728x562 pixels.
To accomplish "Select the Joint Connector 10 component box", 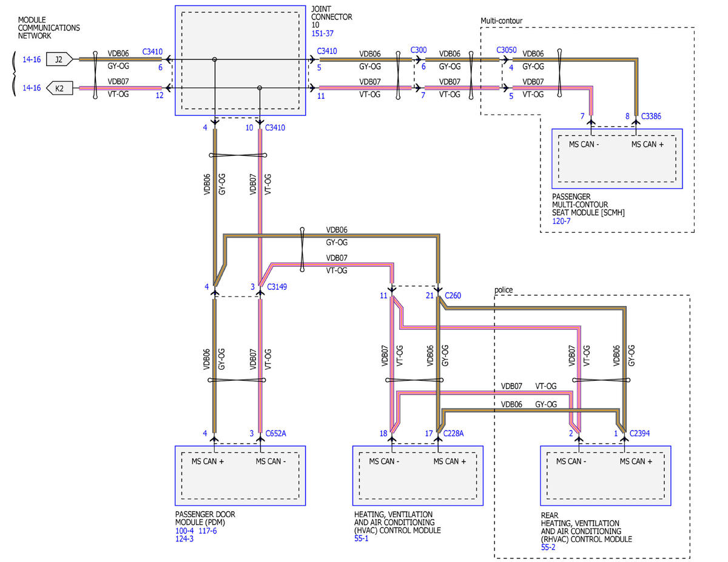I will coord(240,60).
